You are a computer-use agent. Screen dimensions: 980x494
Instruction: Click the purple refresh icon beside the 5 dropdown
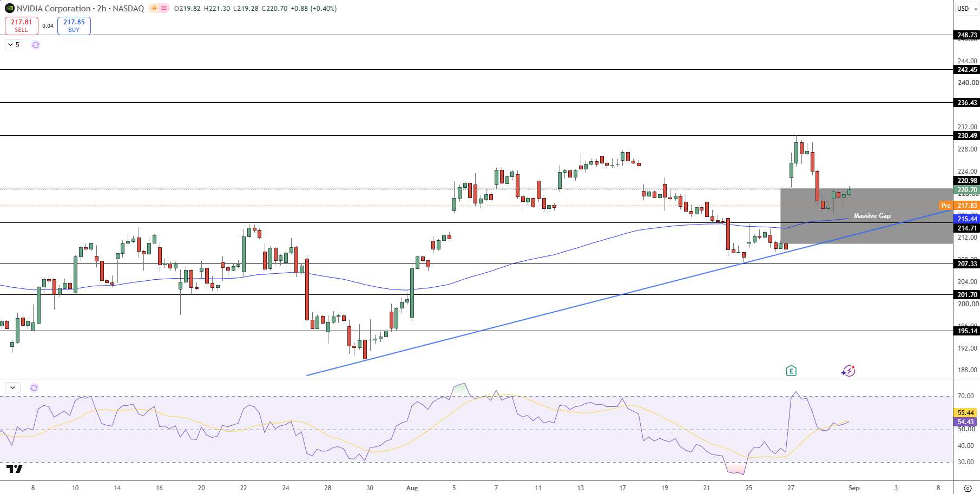[36, 45]
